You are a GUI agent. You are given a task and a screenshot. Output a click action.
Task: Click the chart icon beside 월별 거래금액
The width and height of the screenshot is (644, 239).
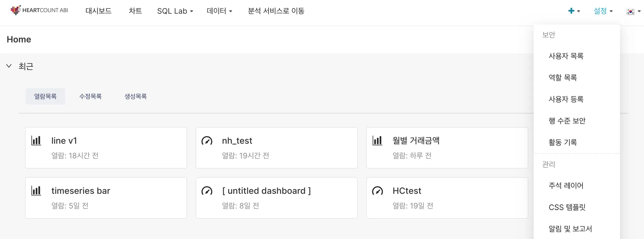coord(377,141)
